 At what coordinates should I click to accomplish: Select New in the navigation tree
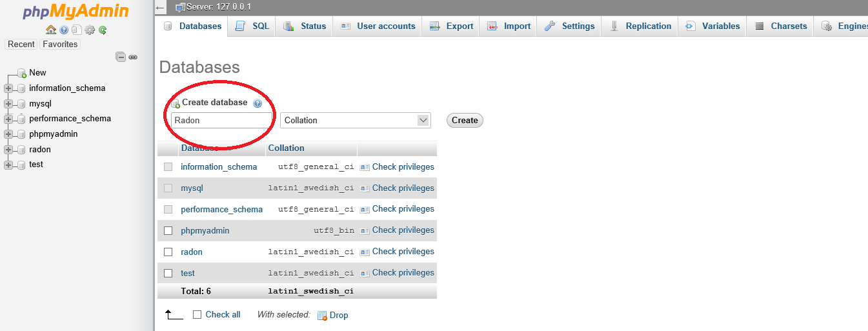point(37,73)
